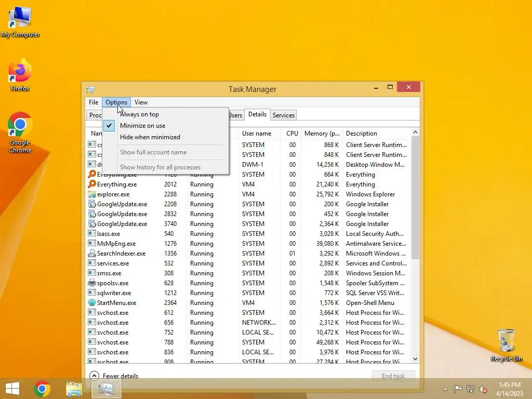Image resolution: width=532 pixels, height=399 pixels.
Task: Click 39,080 K memory value
Action: point(327,243)
